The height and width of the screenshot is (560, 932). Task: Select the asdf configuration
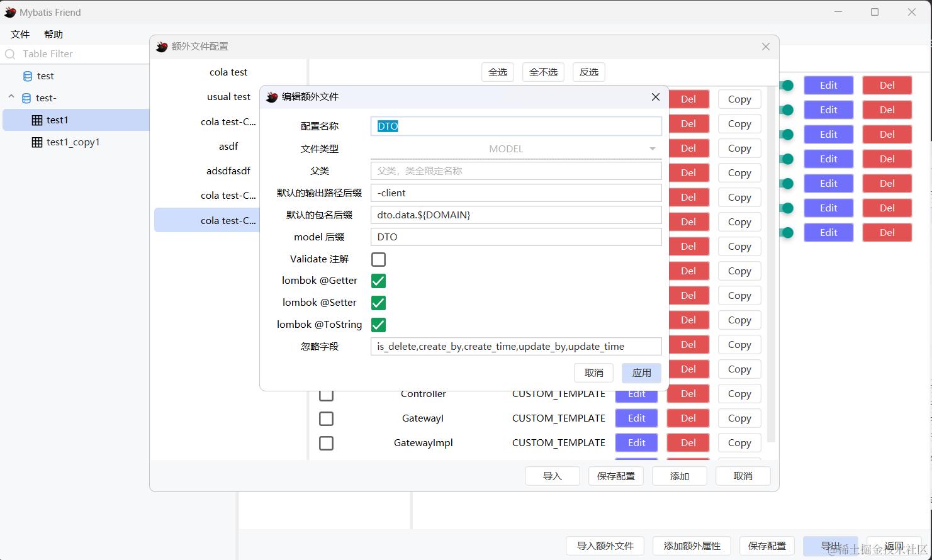click(228, 147)
